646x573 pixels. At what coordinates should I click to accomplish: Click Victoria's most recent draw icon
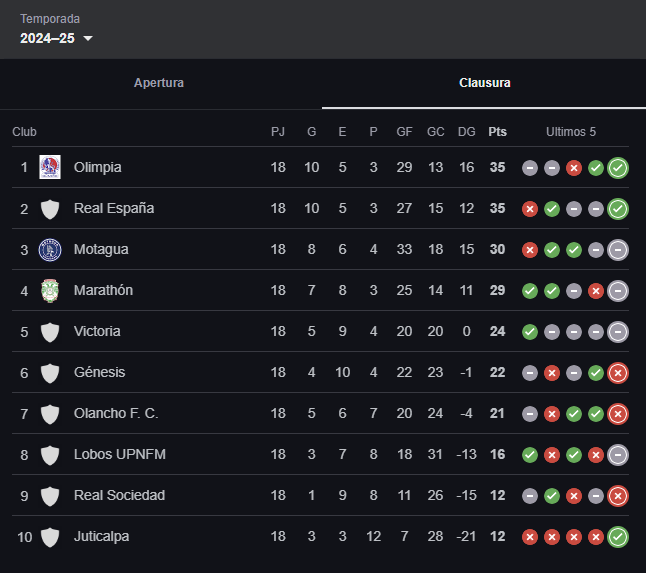click(618, 331)
